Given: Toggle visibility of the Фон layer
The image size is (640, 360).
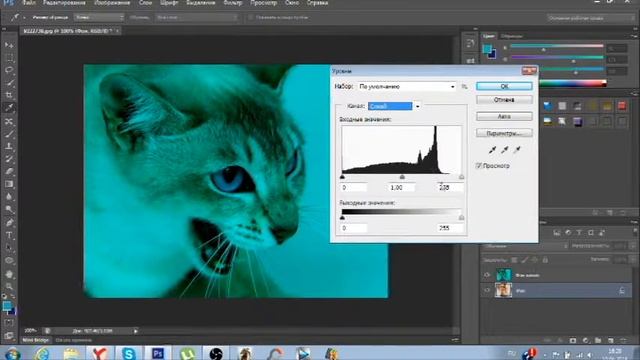Looking at the screenshot, I should pos(487,290).
